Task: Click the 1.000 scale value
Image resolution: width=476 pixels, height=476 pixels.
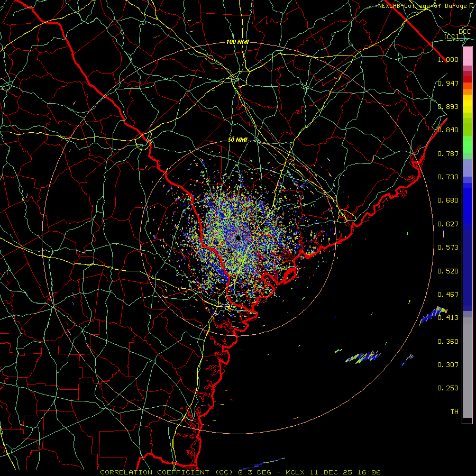Action: pyautogui.click(x=448, y=59)
